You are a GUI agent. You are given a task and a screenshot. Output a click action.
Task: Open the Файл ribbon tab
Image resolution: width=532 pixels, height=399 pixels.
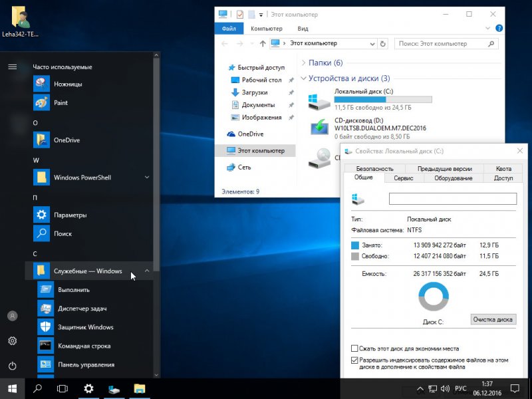pyautogui.click(x=229, y=29)
